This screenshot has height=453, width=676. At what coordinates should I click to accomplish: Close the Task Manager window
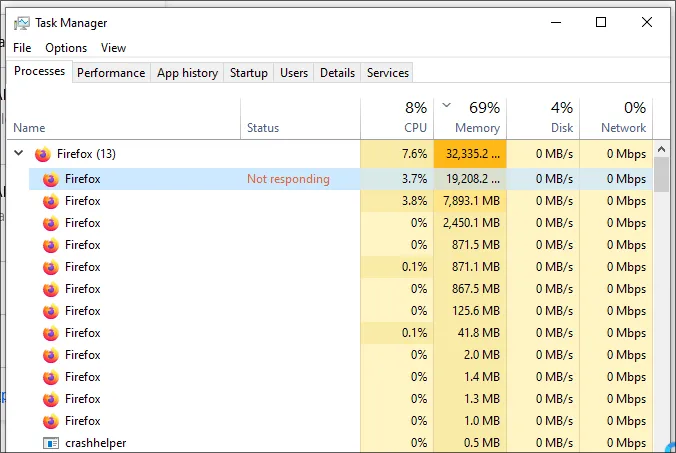point(647,22)
